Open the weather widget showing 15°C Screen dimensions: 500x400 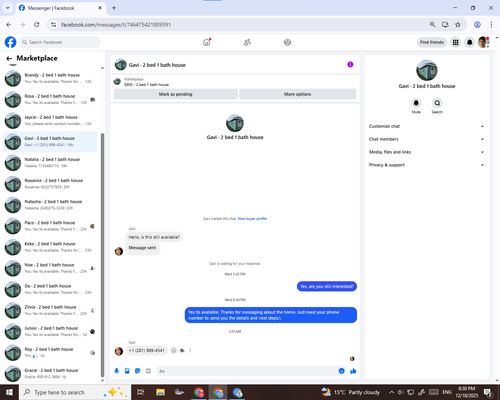point(351,392)
